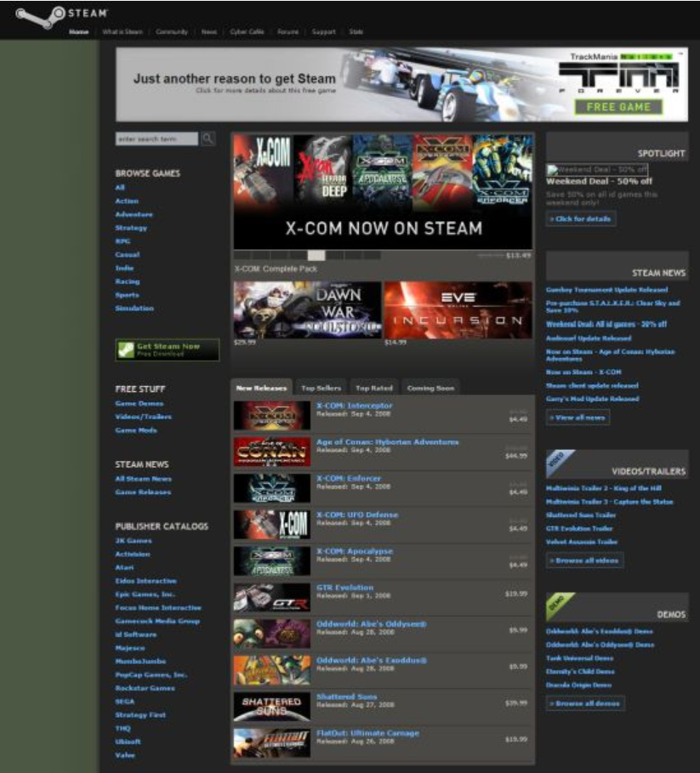Select the highlighted carousel position segment
Screen dimensions: 700x773
316,255
